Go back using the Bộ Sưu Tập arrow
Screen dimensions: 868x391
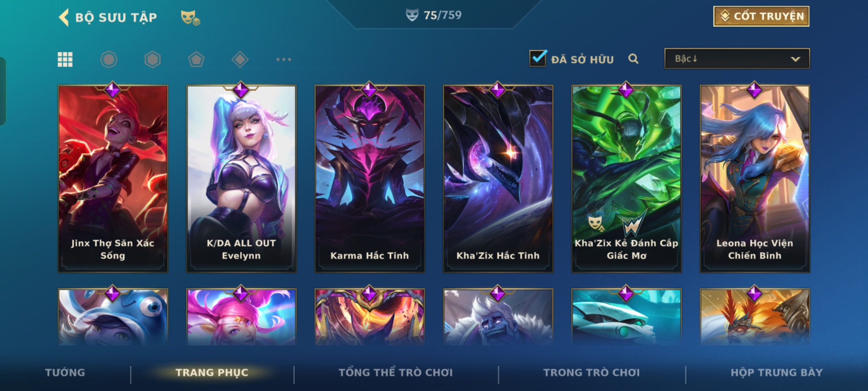pyautogui.click(x=64, y=17)
